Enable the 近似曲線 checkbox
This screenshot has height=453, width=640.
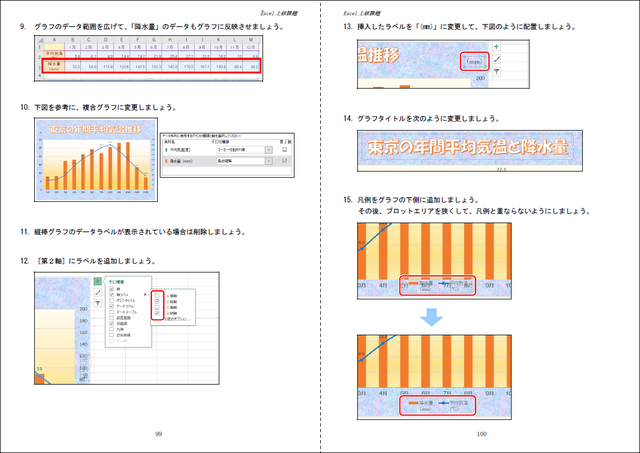[x=112, y=335]
